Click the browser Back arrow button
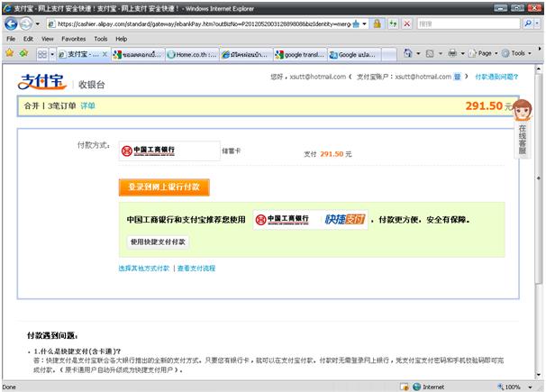 coord(11,24)
